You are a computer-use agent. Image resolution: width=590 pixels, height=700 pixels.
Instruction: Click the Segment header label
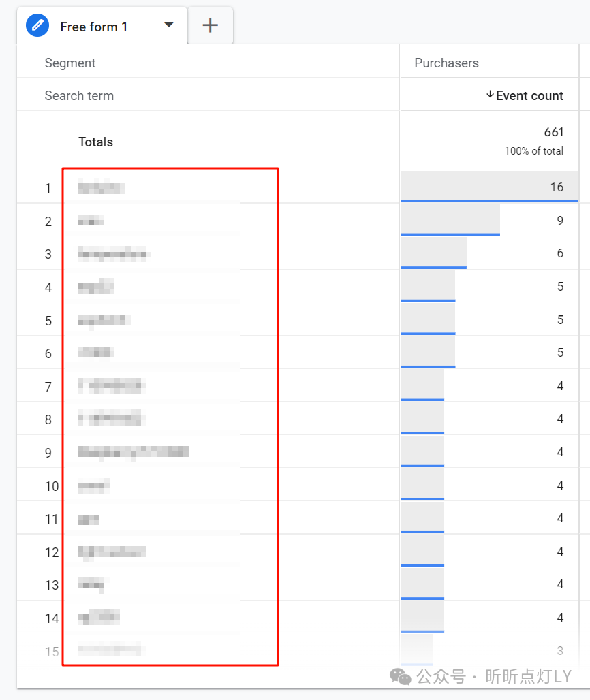pos(70,63)
